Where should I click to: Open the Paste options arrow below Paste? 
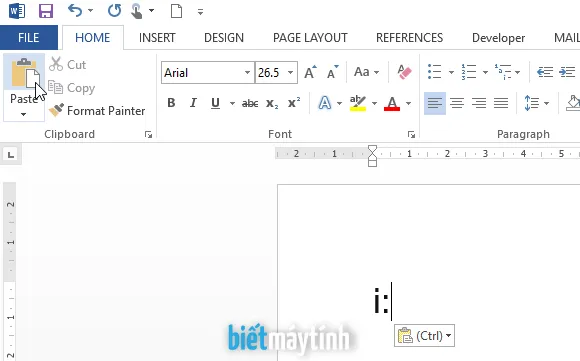(x=23, y=114)
